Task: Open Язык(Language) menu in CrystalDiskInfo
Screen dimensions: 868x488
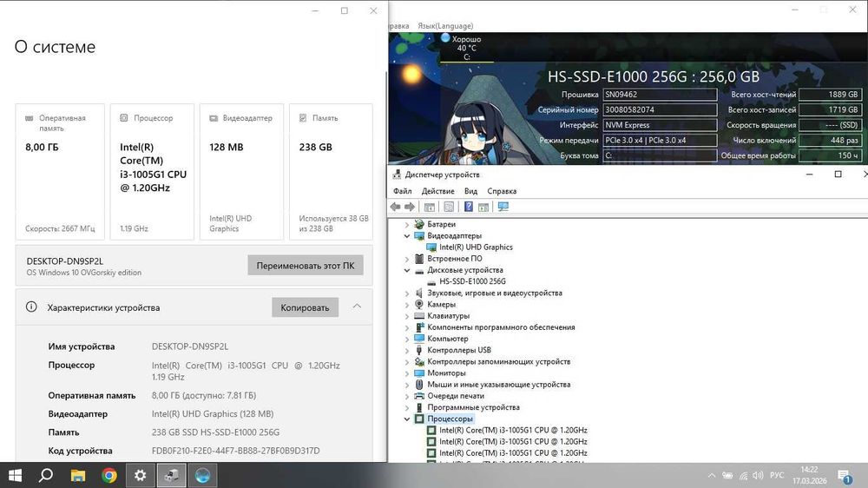Action: [445, 25]
